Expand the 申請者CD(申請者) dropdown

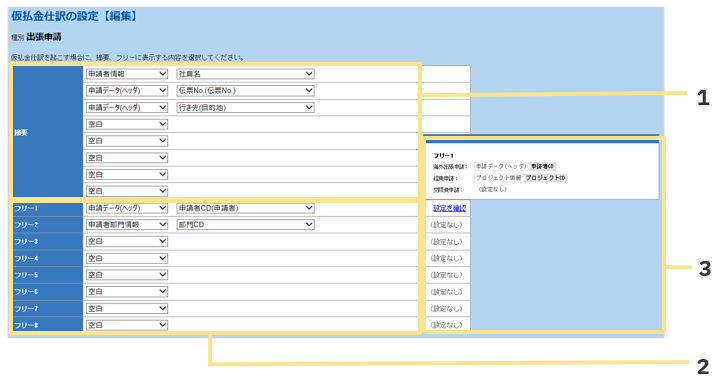pyautogui.click(x=246, y=208)
